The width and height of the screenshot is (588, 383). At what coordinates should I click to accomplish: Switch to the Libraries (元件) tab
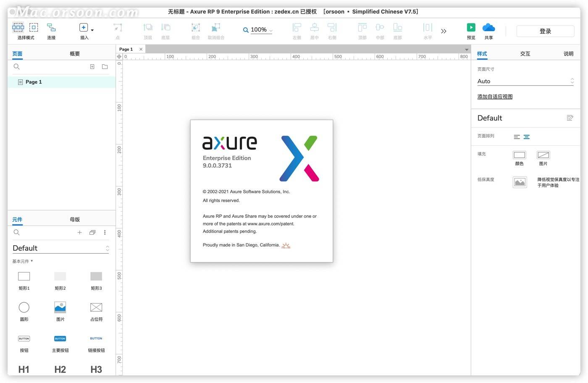coord(17,220)
